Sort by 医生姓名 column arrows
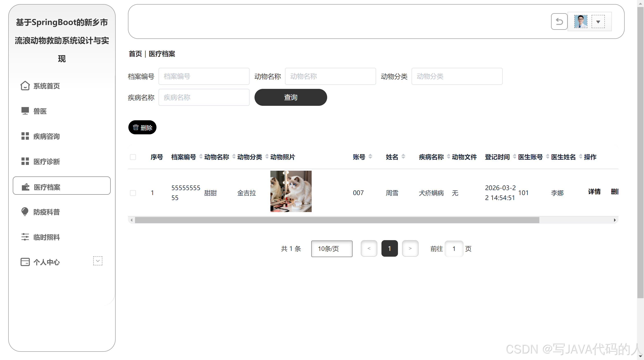The image size is (644, 360). [x=580, y=157]
